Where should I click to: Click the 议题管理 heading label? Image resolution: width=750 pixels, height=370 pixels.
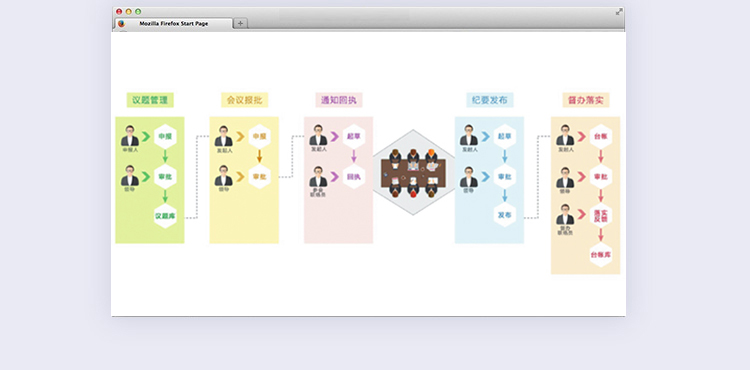coord(150,100)
